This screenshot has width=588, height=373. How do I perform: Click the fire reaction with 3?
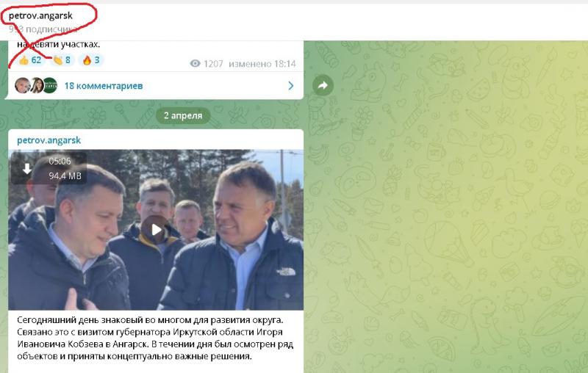91,60
